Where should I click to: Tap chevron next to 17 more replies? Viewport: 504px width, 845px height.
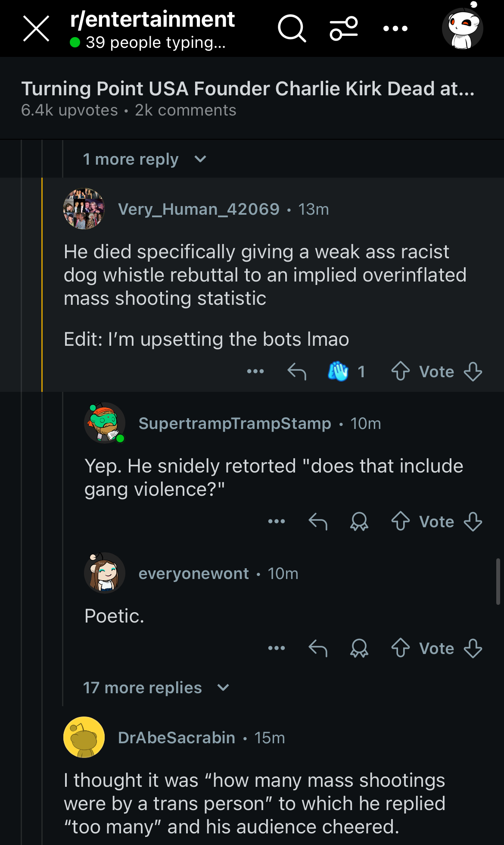pos(223,688)
